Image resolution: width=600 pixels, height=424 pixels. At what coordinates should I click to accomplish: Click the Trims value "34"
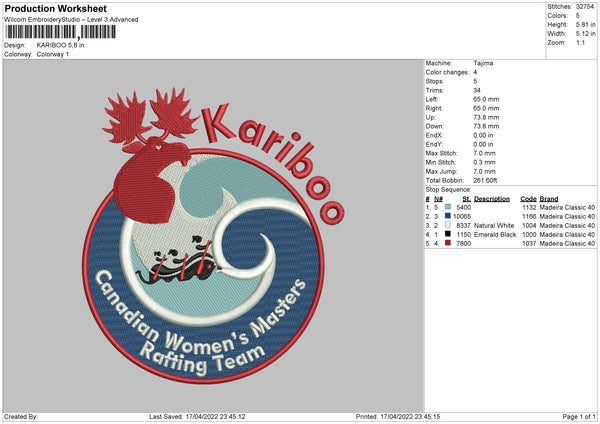pos(477,90)
